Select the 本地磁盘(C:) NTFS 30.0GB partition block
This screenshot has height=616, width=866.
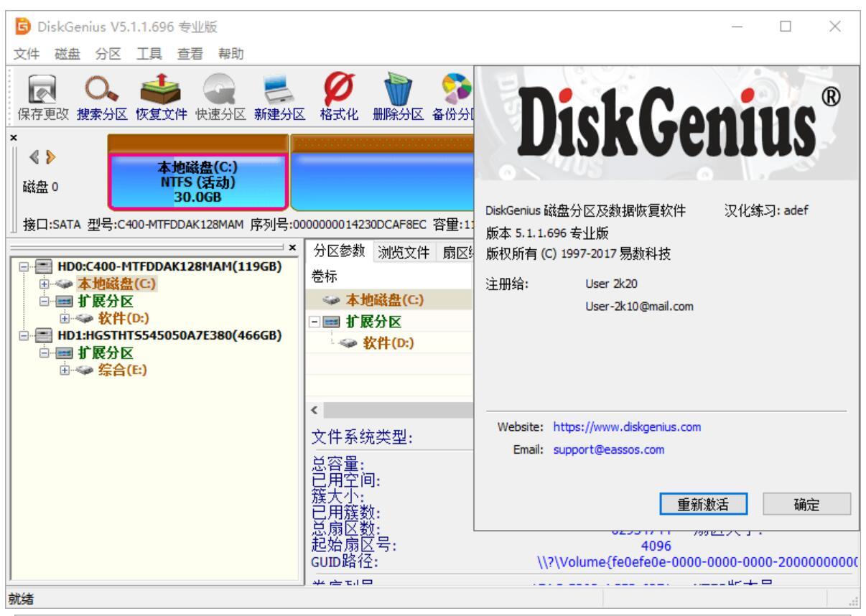tap(198, 173)
